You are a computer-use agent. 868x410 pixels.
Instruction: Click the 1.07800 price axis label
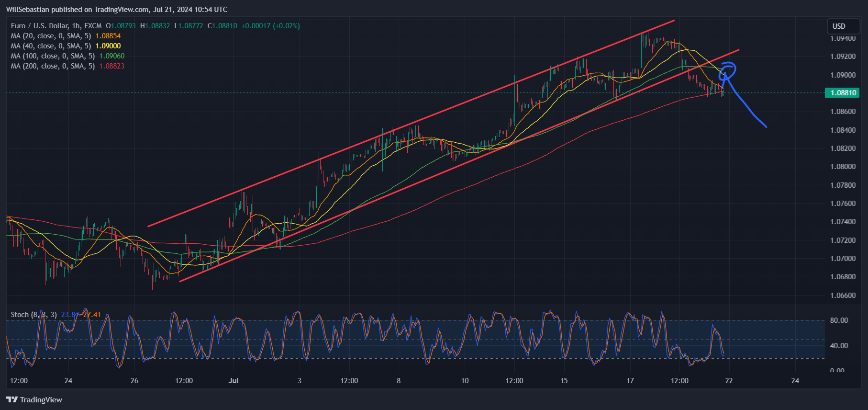coord(843,185)
